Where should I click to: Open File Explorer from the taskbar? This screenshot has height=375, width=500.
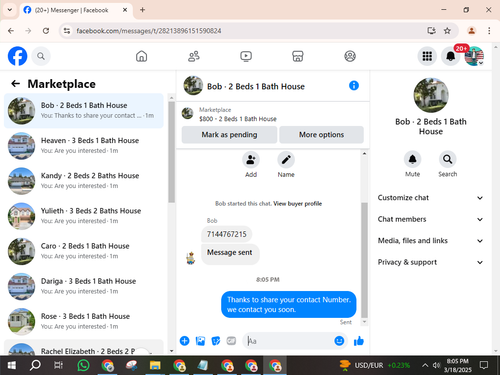pyautogui.click(x=155, y=366)
